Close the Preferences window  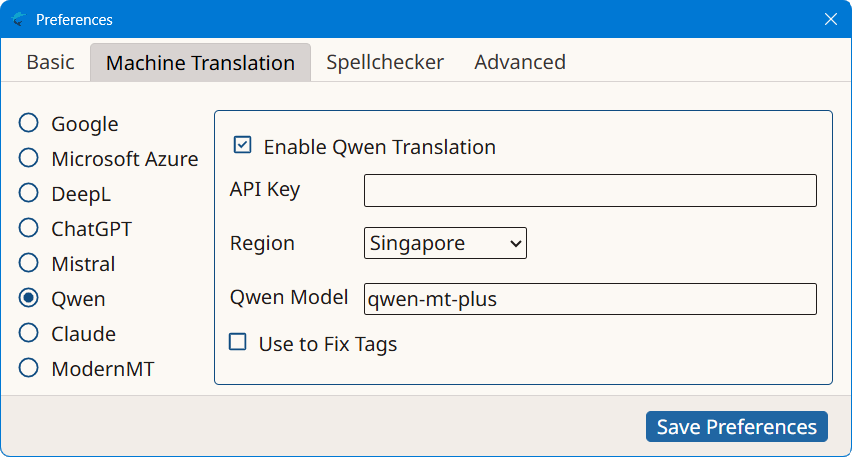pos(829,20)
